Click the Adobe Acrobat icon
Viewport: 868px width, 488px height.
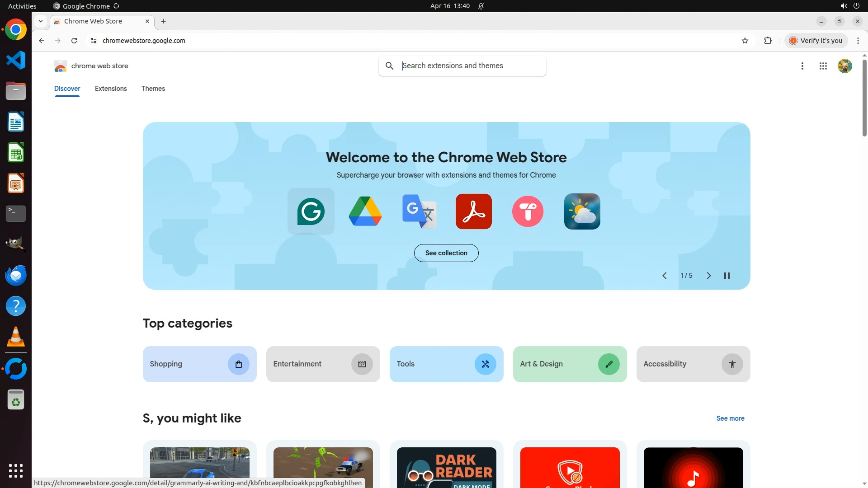[x=473, y=211]
